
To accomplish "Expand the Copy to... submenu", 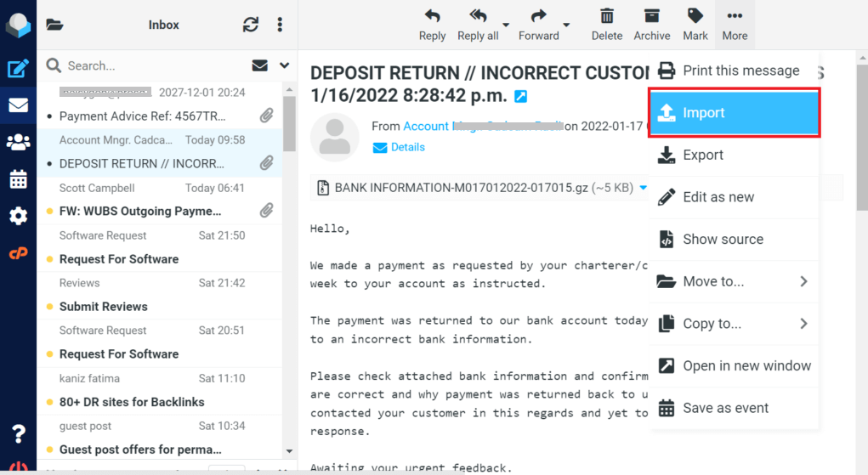I will 734,323.
